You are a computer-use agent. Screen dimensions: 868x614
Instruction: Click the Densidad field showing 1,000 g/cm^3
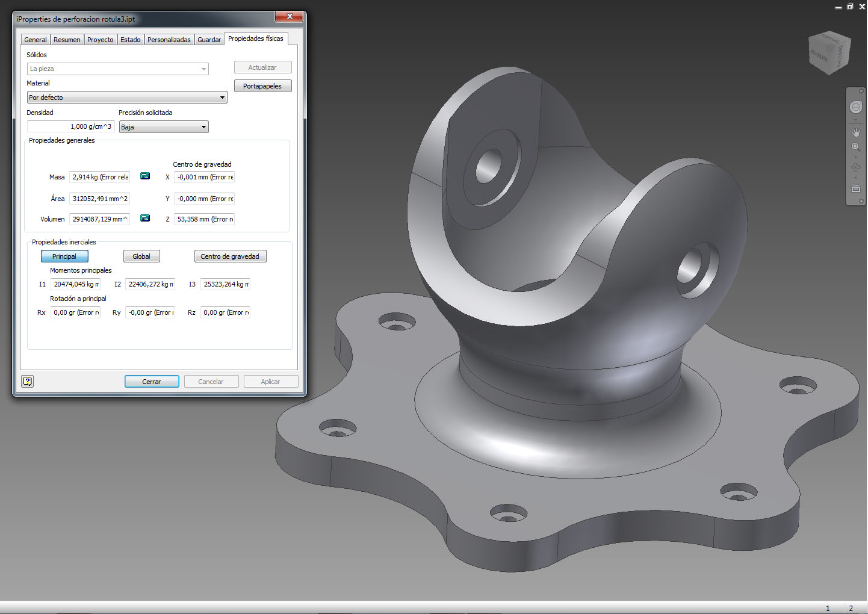click(70, 126)
